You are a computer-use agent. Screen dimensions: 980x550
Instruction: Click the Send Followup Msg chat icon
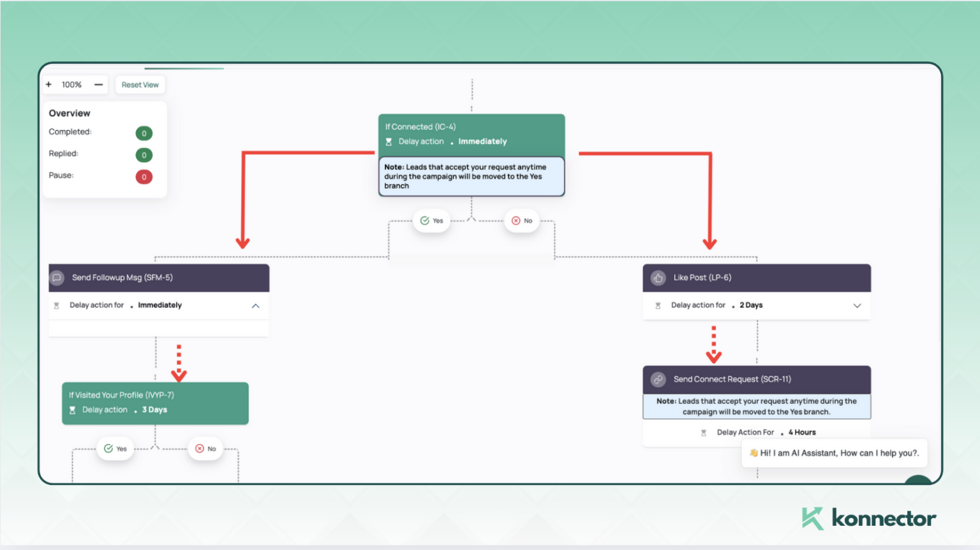pyautogui.click(x=57, y=278)
